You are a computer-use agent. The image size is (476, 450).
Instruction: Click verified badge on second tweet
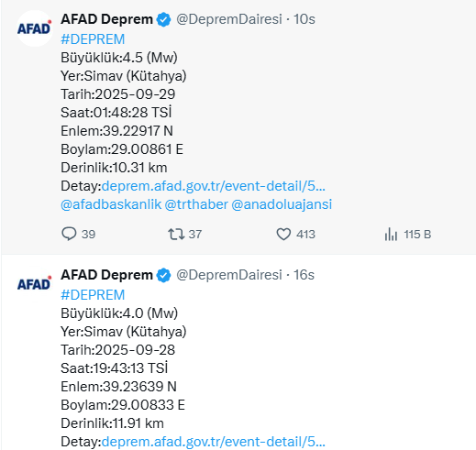tap(164, 275)
